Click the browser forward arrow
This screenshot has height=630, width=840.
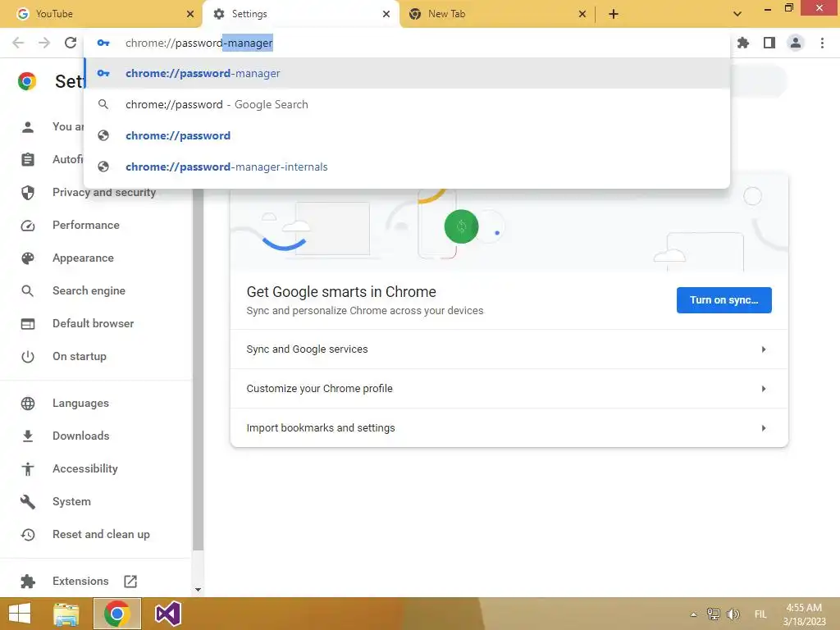pyautogui.click(x=44, y=43)
